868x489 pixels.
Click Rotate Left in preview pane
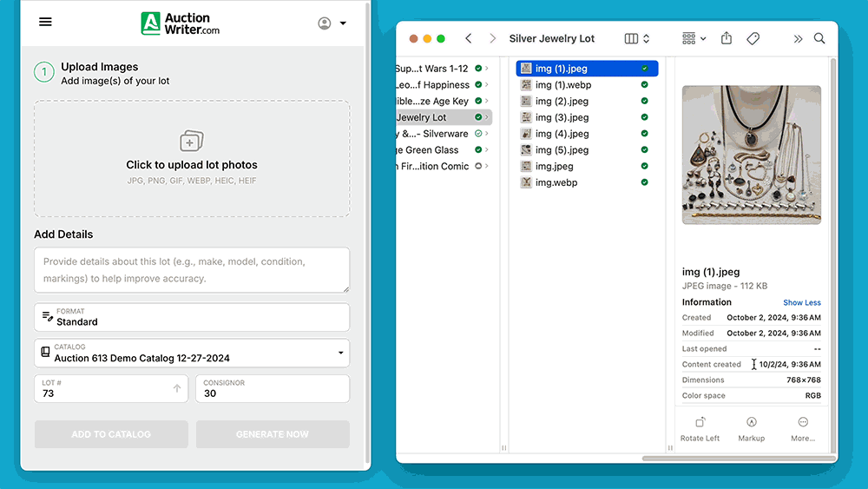pos(700,428)
